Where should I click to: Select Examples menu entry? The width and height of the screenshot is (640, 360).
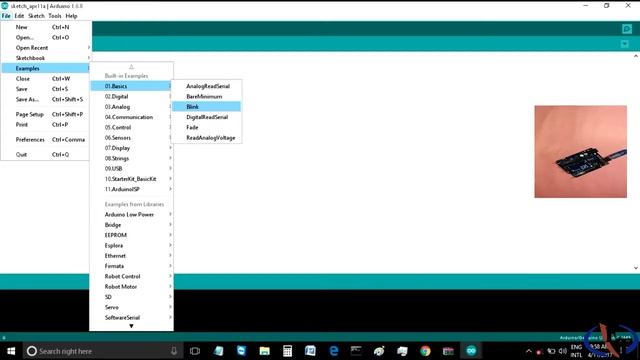(46, 68)
